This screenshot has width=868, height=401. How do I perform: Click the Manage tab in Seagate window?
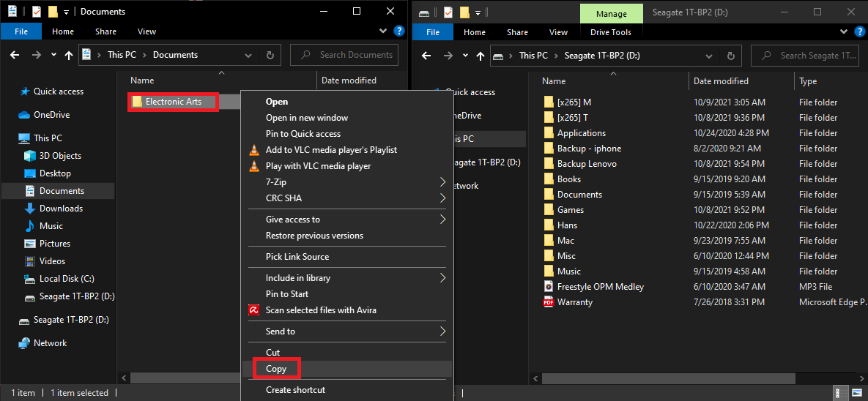coord(612,13)
